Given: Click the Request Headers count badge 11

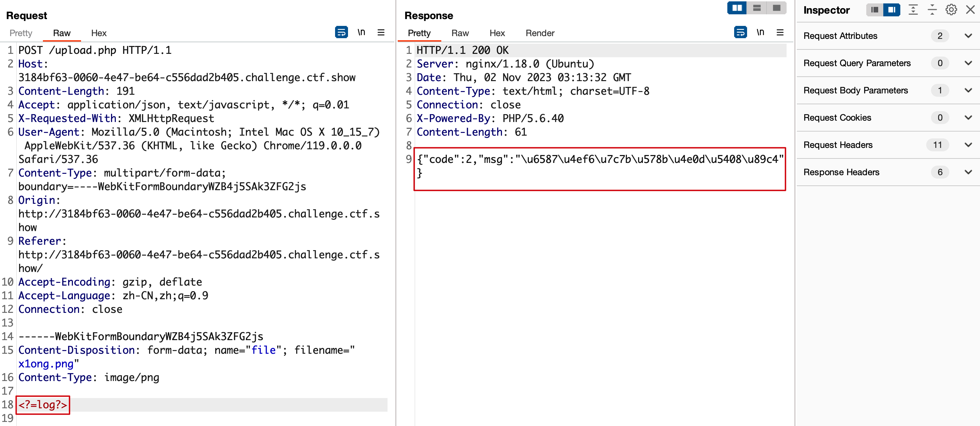Looking at the screenshot, I should coord(937,145).
